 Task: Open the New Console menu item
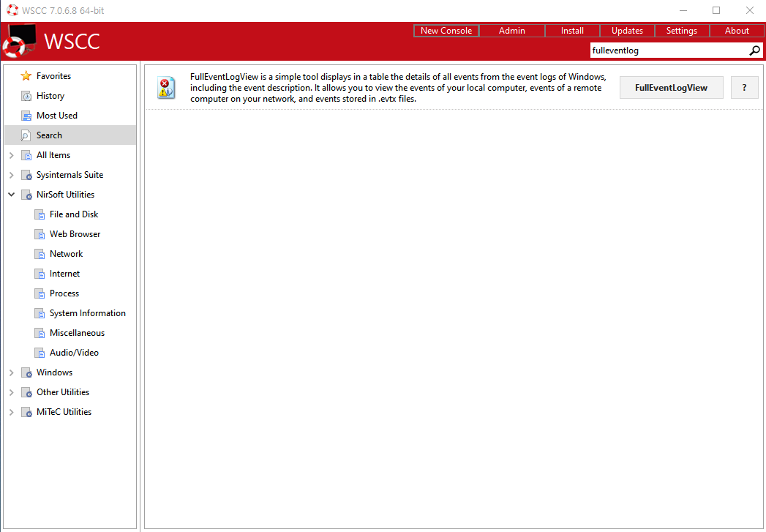(x=446, y=30)
